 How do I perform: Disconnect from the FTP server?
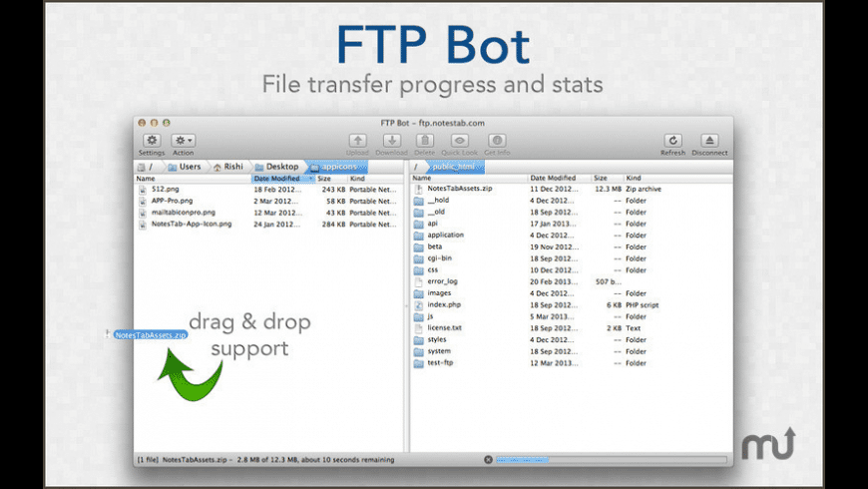click(709, 141)
